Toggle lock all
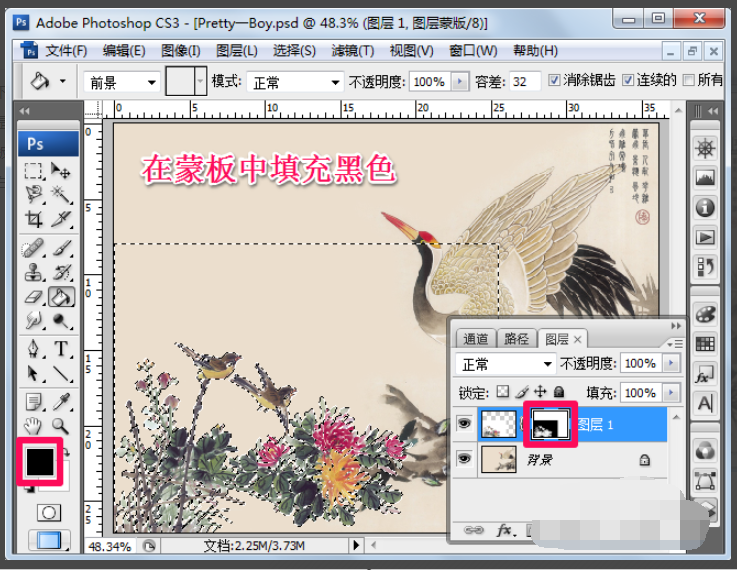Image resolution: width=737 pixels, height=570 pixels. (558, 391)
